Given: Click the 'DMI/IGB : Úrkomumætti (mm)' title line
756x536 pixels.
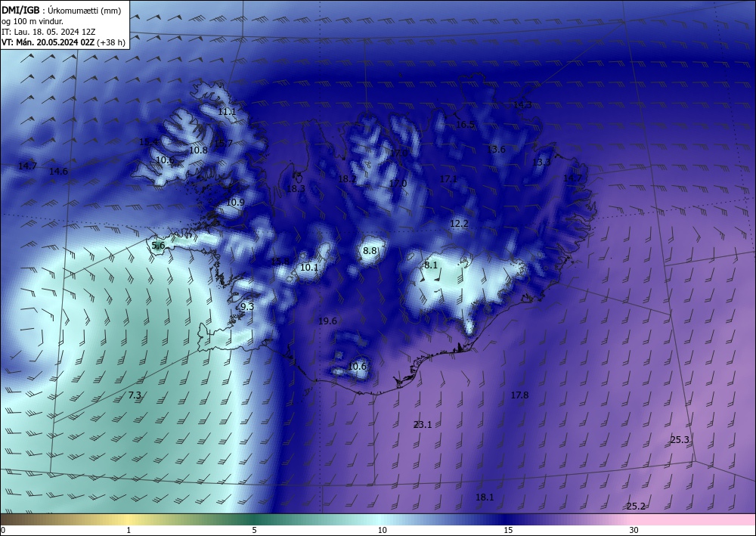Looking at the screenshot, I should coord(61,11).
